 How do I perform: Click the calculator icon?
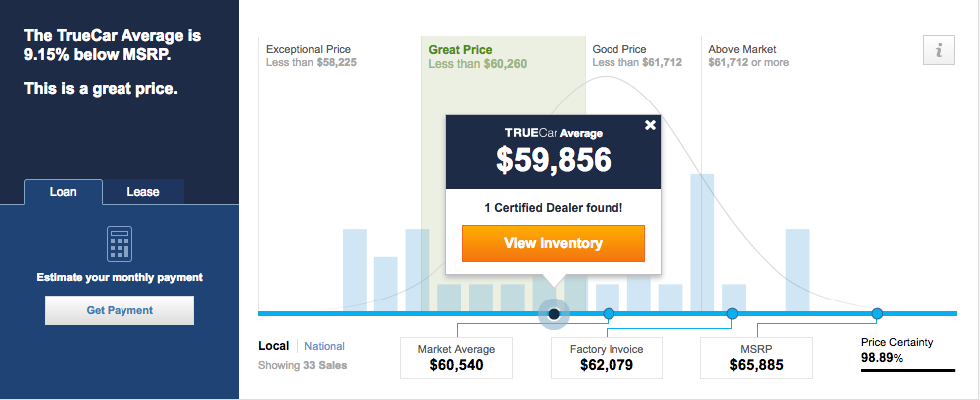coord(120,244)
